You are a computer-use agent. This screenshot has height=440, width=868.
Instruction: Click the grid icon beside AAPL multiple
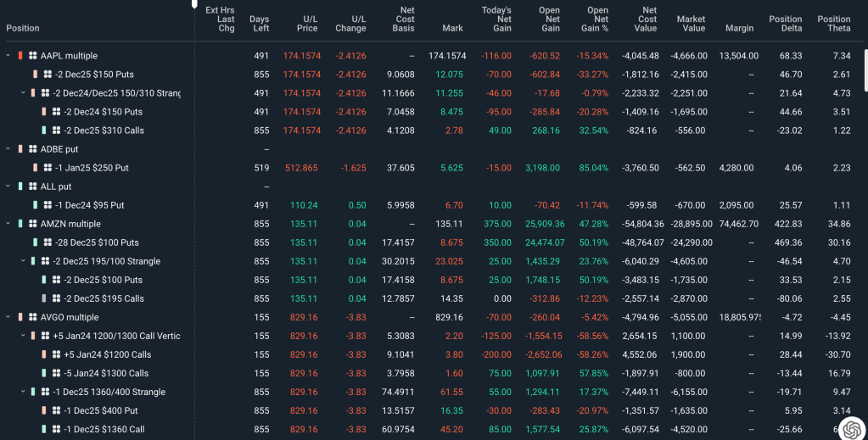pos(32,56)
